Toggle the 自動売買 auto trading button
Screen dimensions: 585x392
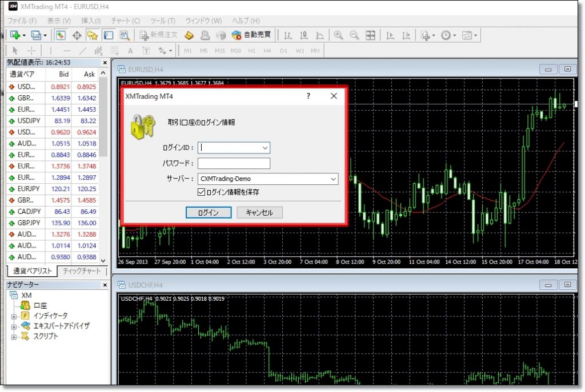point(251,35)
